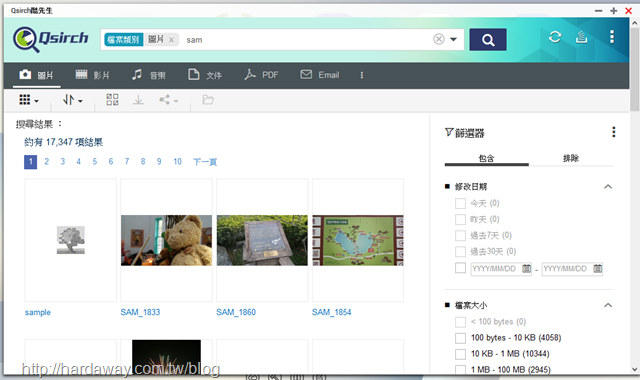The width and height of the screenshot is (640, 380).
Task: Click the SAM_1854 file name link
Action: coord(331,312)
